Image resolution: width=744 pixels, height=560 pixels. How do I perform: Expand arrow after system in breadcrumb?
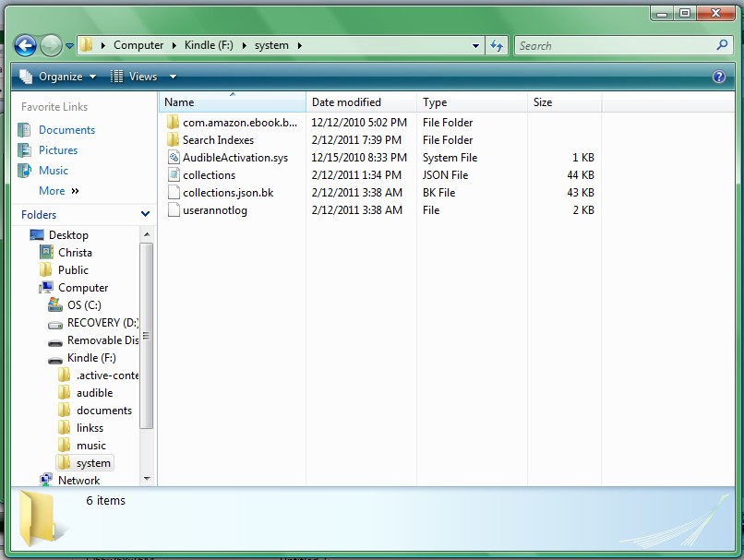coord(299,45)
